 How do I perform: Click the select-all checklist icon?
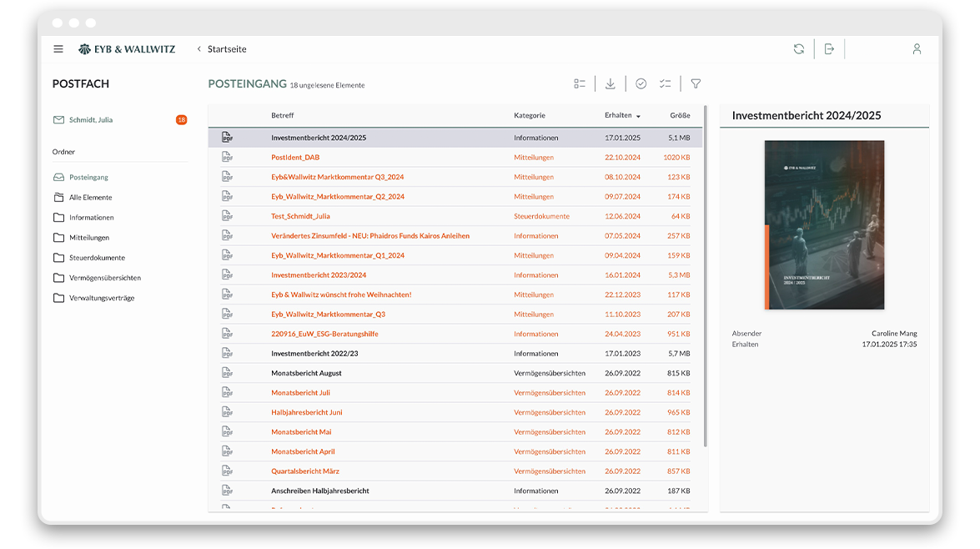point(665,83)
